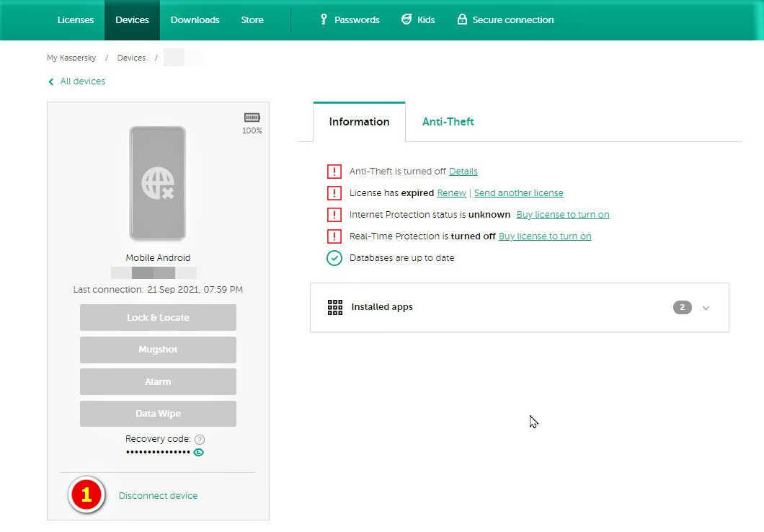The height and width of the screenshot is (532, 764).
Task: Select the Devices navigation tab
Action: 132,20
